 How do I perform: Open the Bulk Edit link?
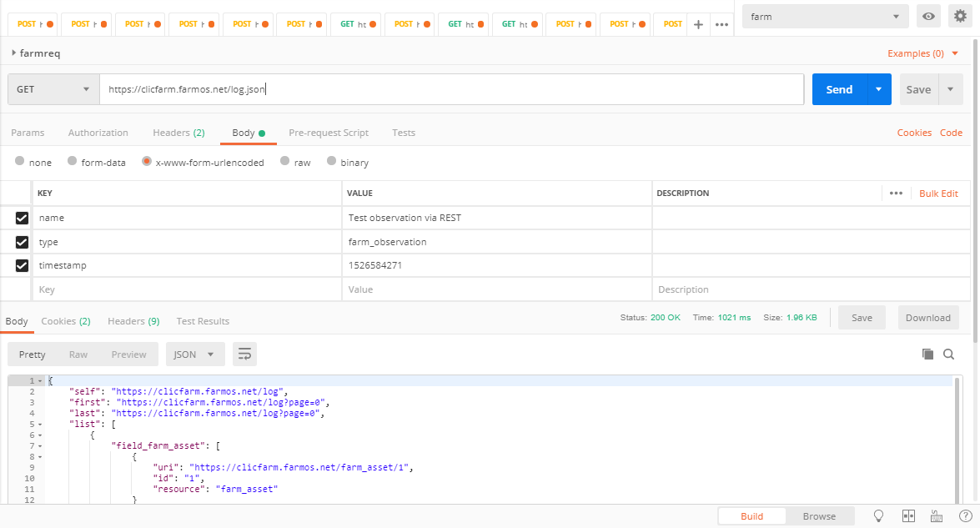[x=938, y=194]
